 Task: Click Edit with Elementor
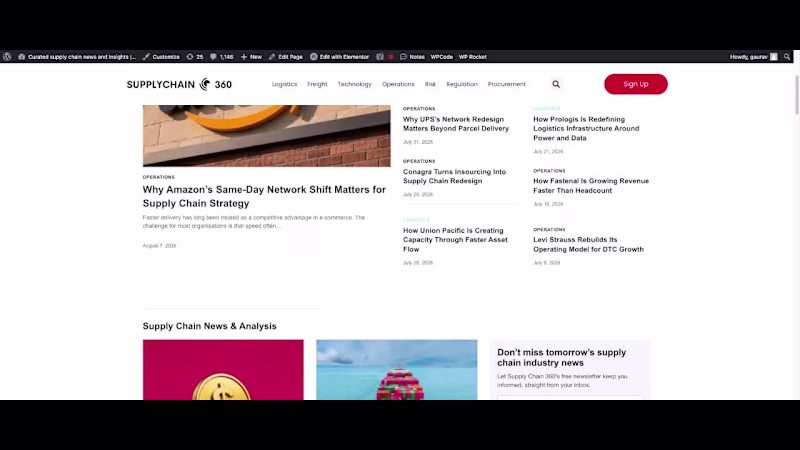pos(340,57)
